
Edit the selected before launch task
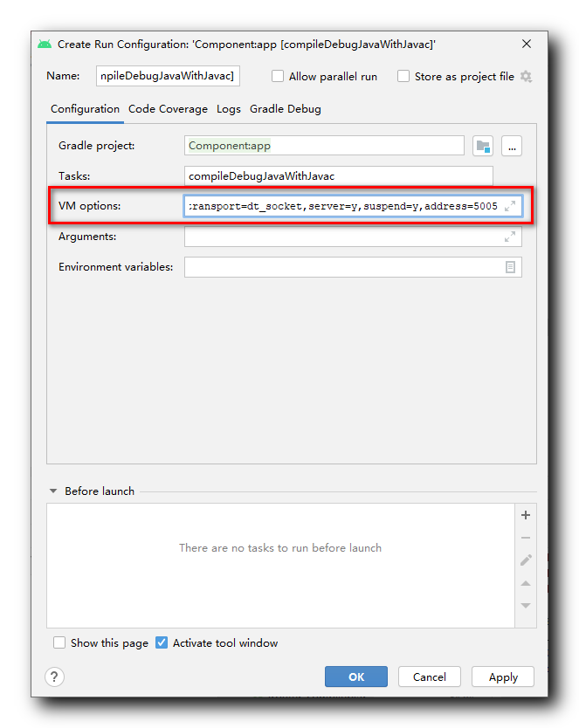point(526,560)
